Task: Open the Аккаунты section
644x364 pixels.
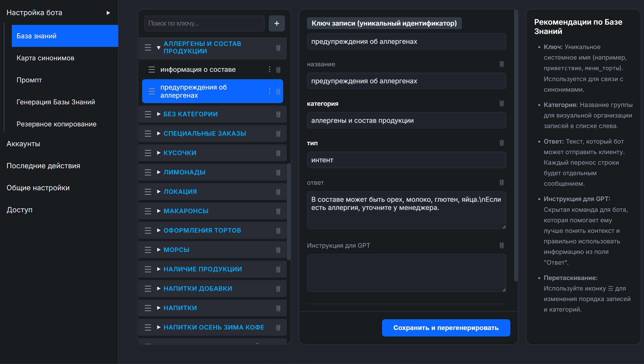Action: tap(23, 144)
